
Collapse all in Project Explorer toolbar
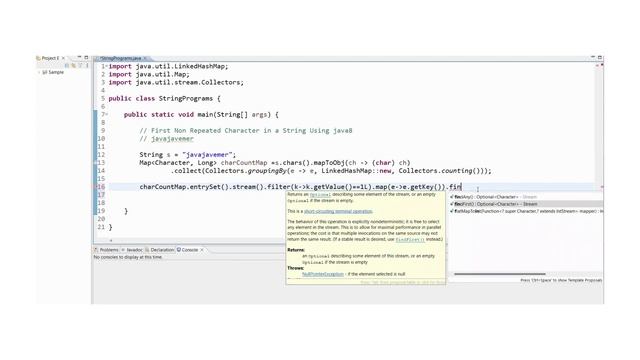click(x=67, y=65)
